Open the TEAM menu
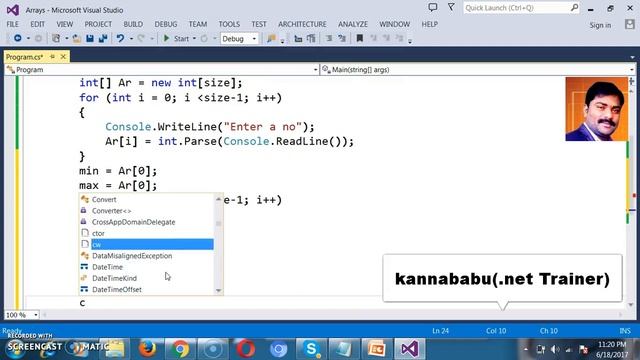 [198, 24]
